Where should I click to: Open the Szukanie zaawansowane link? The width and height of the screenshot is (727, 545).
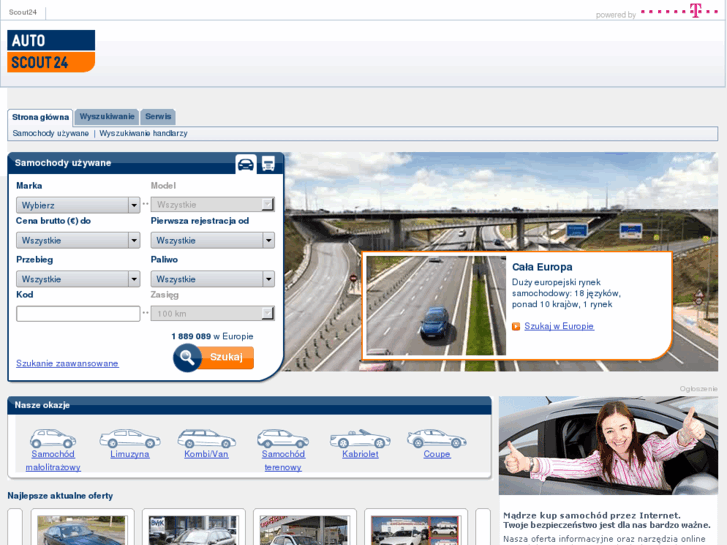tap(67, 363)
